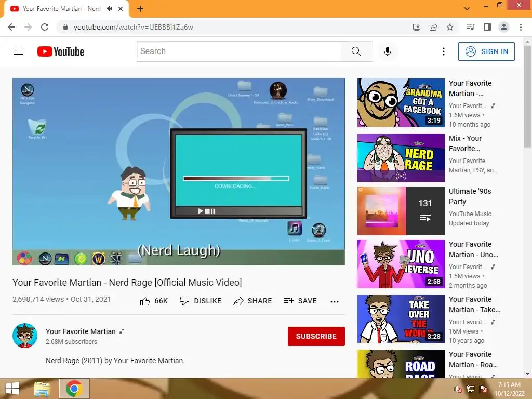Share this page icon in address bar
The width and height of the screenshot is (532, 399).
pos(433,27)
